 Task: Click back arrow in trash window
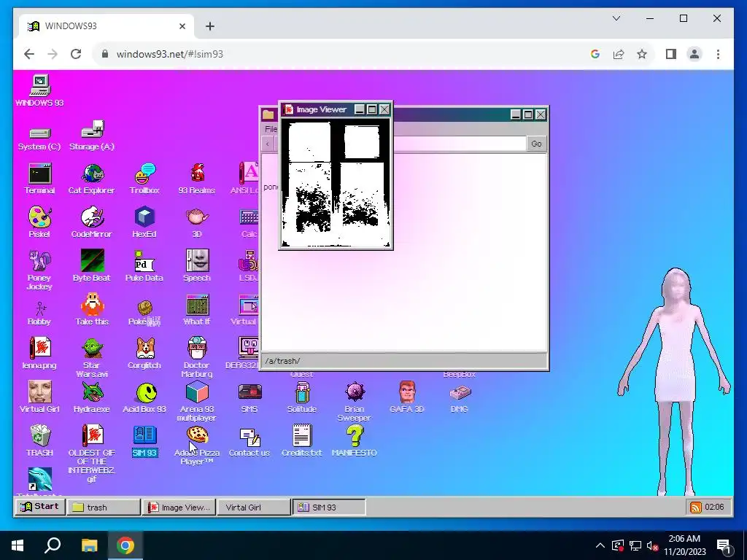pos(268,144)
